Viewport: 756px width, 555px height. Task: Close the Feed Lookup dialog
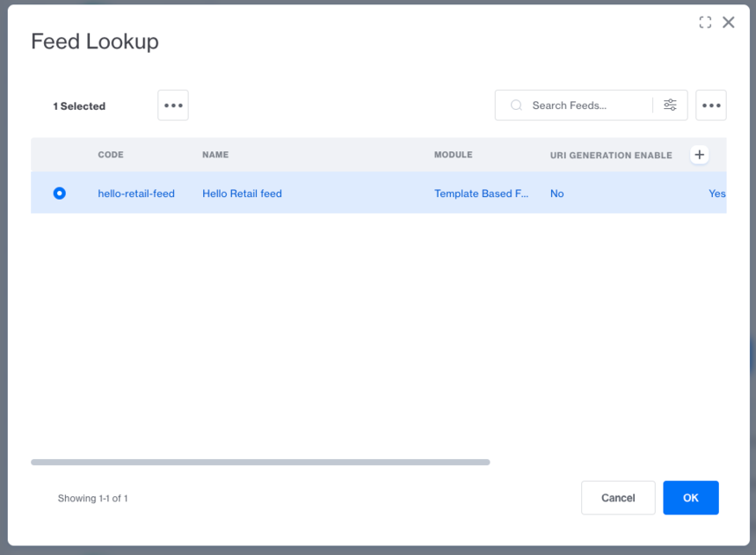tap(729, 23)
